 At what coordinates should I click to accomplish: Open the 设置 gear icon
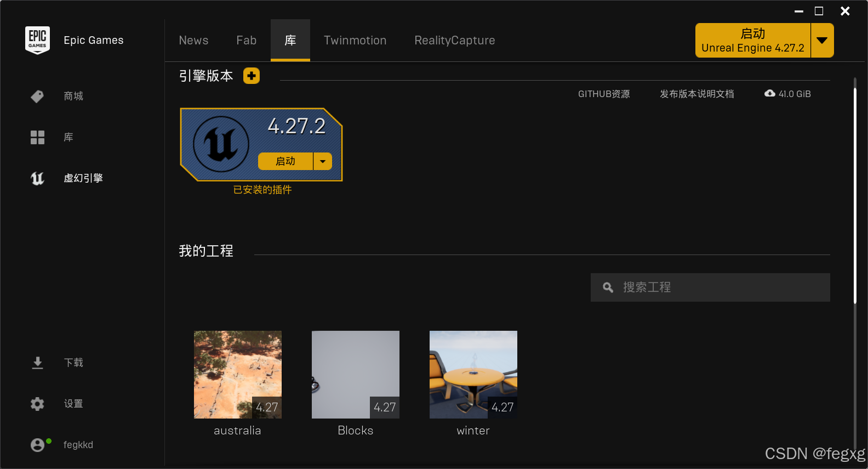37,404
